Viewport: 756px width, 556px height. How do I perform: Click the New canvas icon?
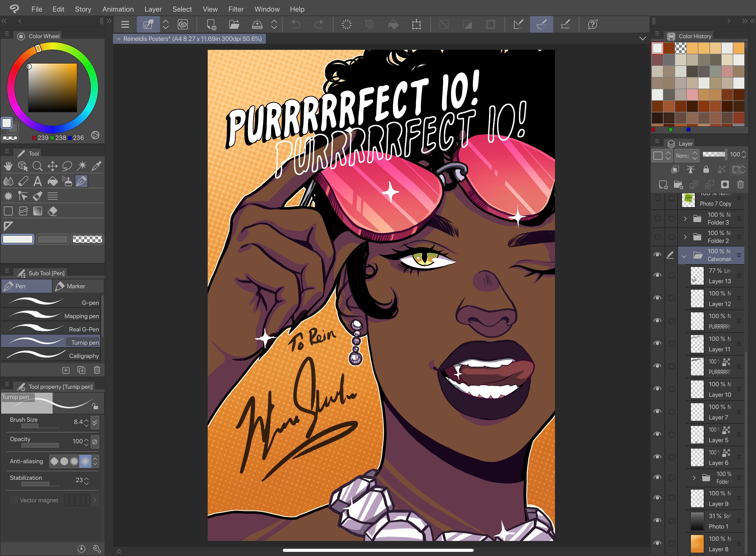coord(211,24)
